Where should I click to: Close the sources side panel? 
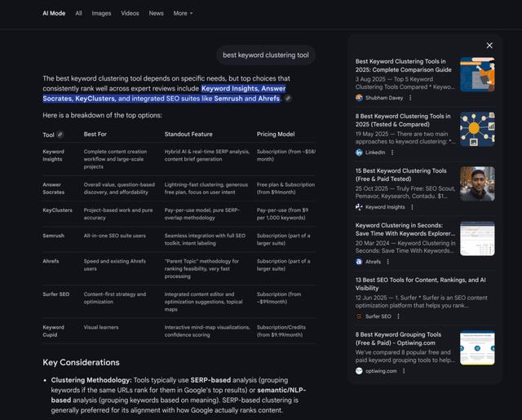tap(489, 46)
